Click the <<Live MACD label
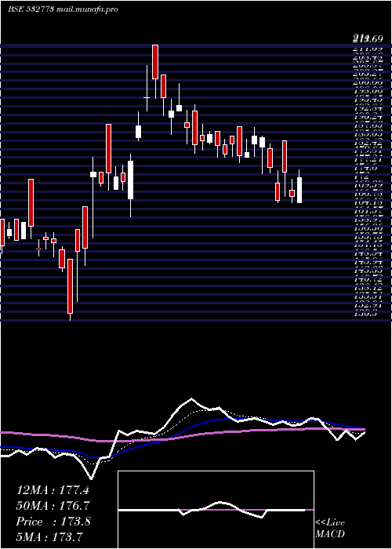The width and height of the screenshot is (392, 549). [330, 529]
